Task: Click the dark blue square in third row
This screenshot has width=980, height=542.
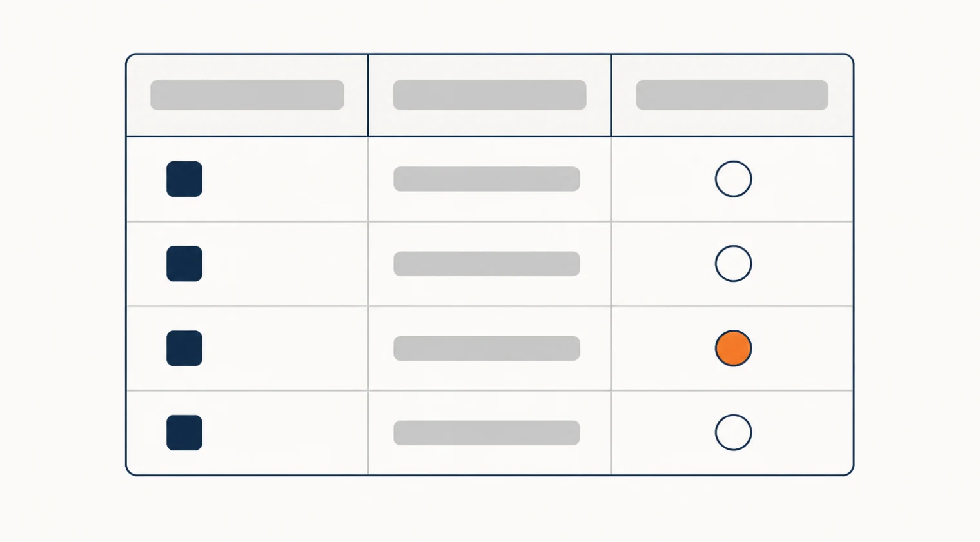Action: click(184, 348)
